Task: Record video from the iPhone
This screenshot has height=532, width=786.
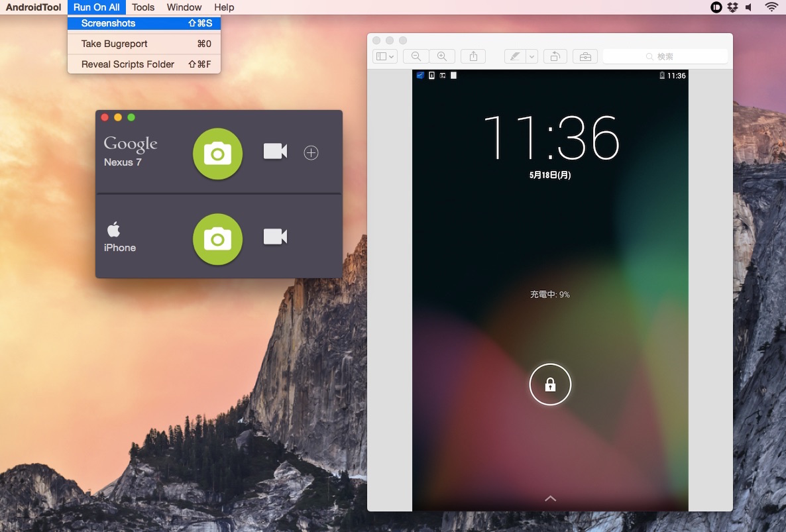Action: click(x=275, y=237)
